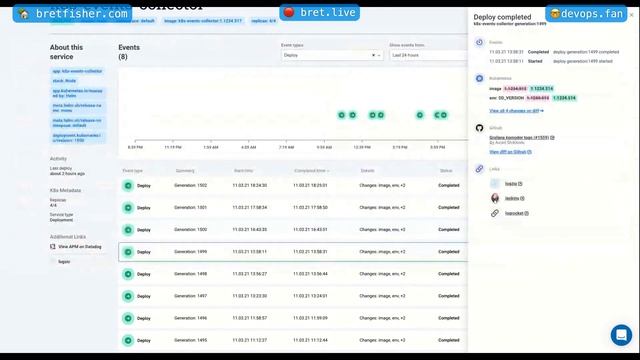The width and height of the screenshot is (640, 360).
Task: Click the app: k8s-events-collector label tag
Action: (77, 71)
